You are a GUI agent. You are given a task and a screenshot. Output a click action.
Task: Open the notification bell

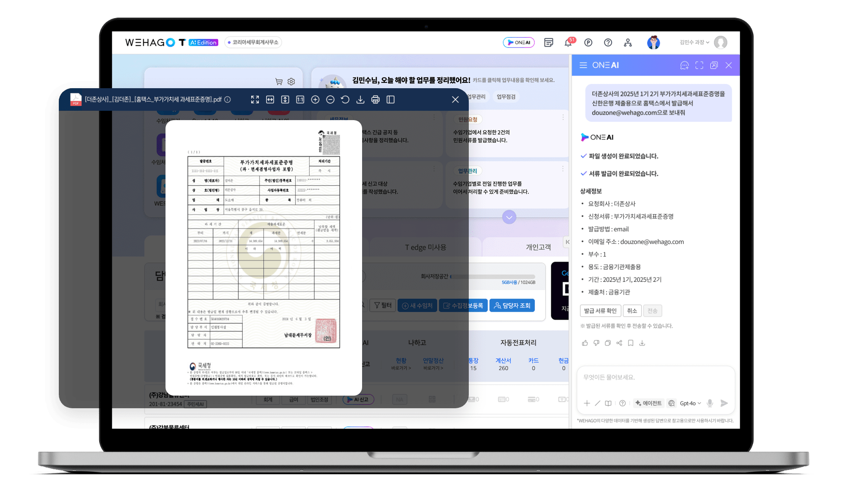568,42
